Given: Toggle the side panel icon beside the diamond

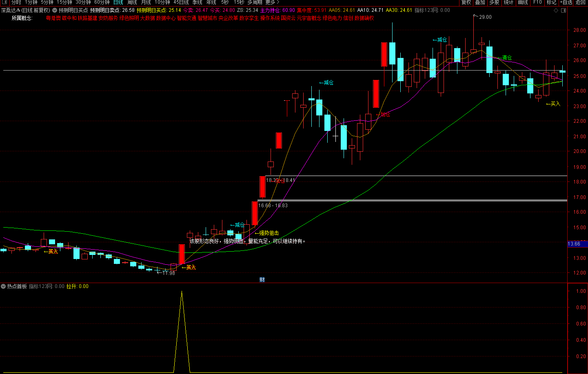Looking at the screenshot, I should (564, 10).
